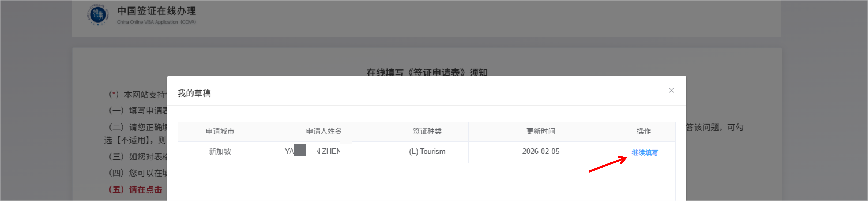
Task: Click the 继续填写 link
Action: click(x=644, y=153)
